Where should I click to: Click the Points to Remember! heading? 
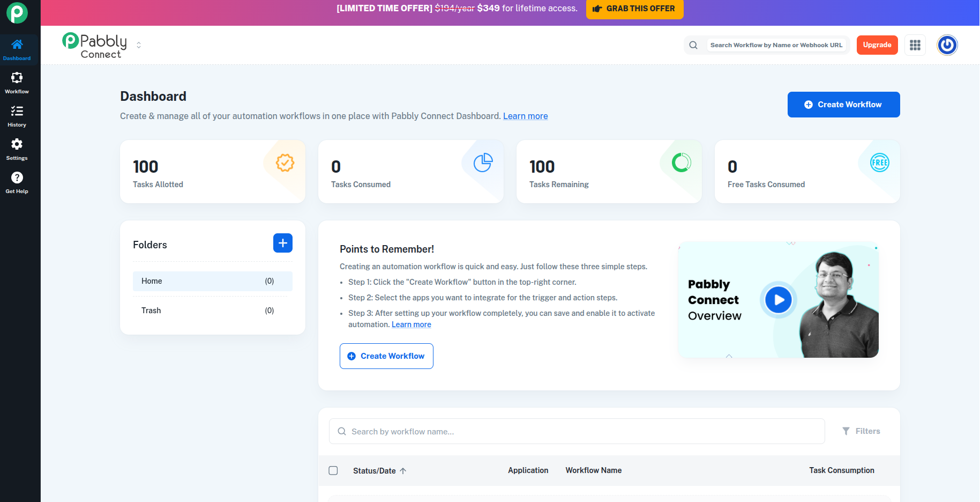(387, 249)
